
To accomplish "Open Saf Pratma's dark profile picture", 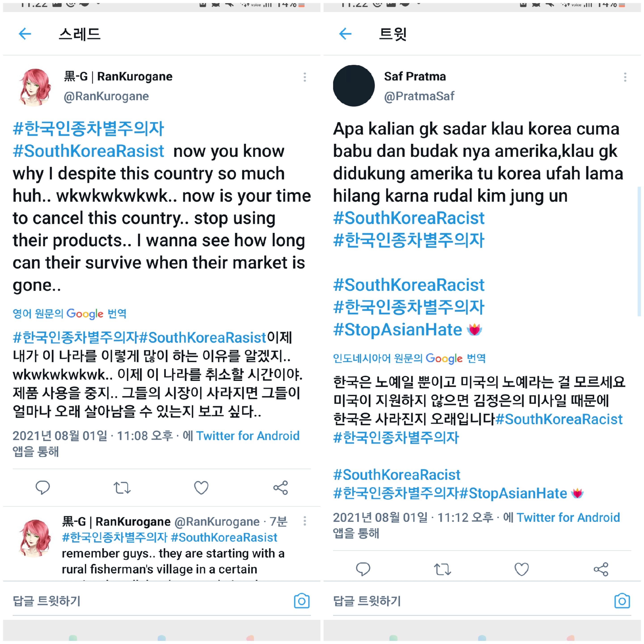I will pyautogui.click(x=354, y=86).
